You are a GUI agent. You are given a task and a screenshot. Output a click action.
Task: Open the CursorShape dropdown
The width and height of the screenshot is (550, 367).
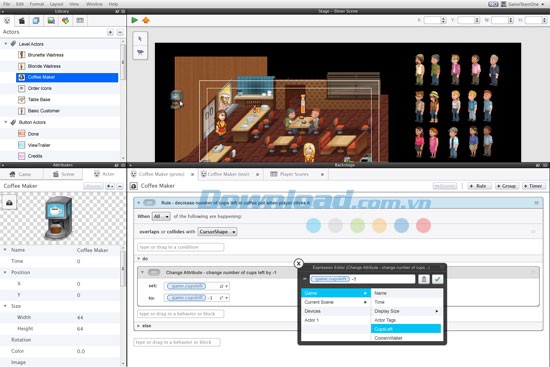tap(217, 232)
